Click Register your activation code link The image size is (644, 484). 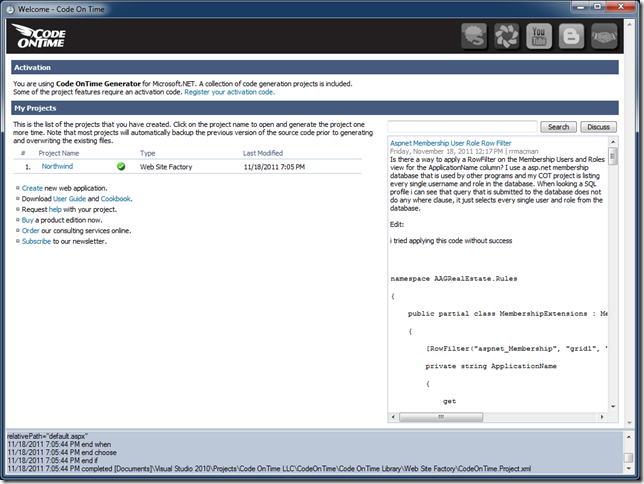pyautogui.click(x=230, y=92)
